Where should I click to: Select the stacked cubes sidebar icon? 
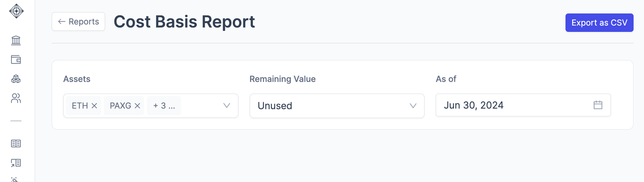[x=16, y=79]
